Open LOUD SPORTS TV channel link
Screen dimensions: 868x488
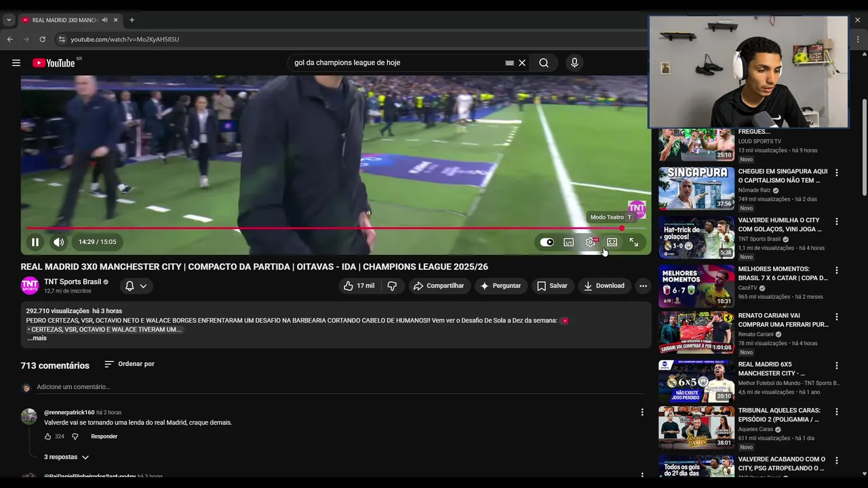(759, 142)
